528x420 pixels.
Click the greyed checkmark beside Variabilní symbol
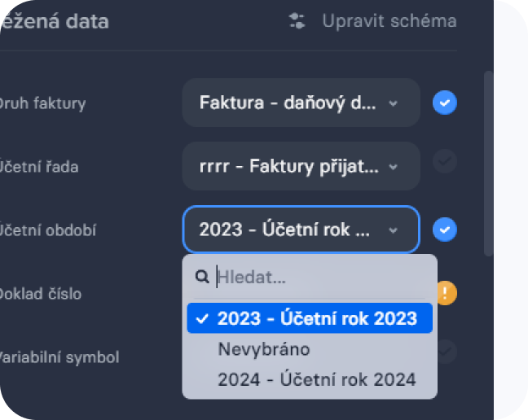[445, 352]
